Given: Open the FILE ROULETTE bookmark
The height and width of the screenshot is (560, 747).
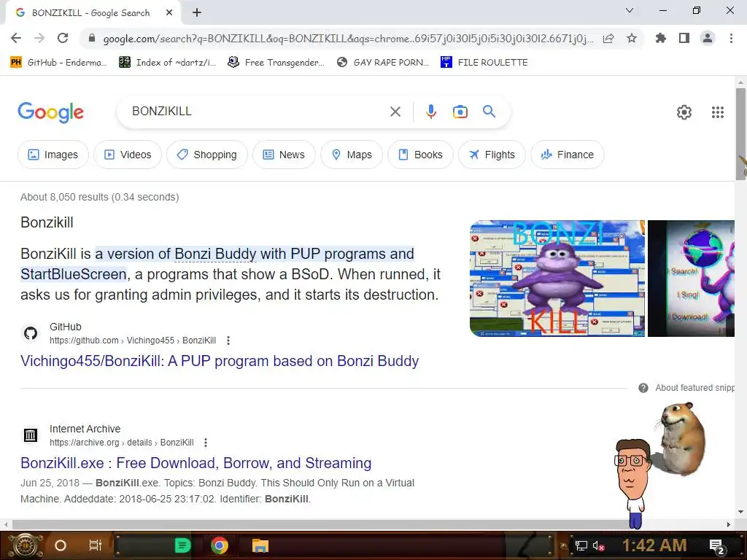Looking at the screenshot, I should tap(484, 63).
